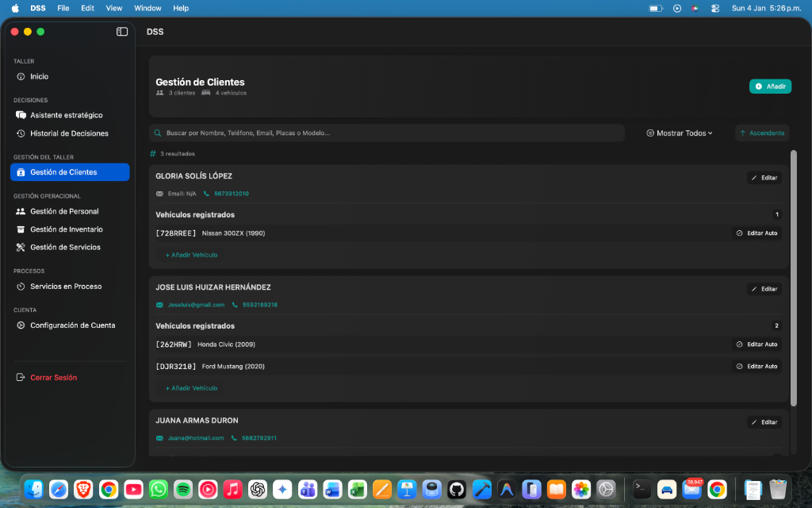Screen dimensions: 812x508
Task: Expand the Mostrar Todos filter dropdown
Action: pos(680,133)
